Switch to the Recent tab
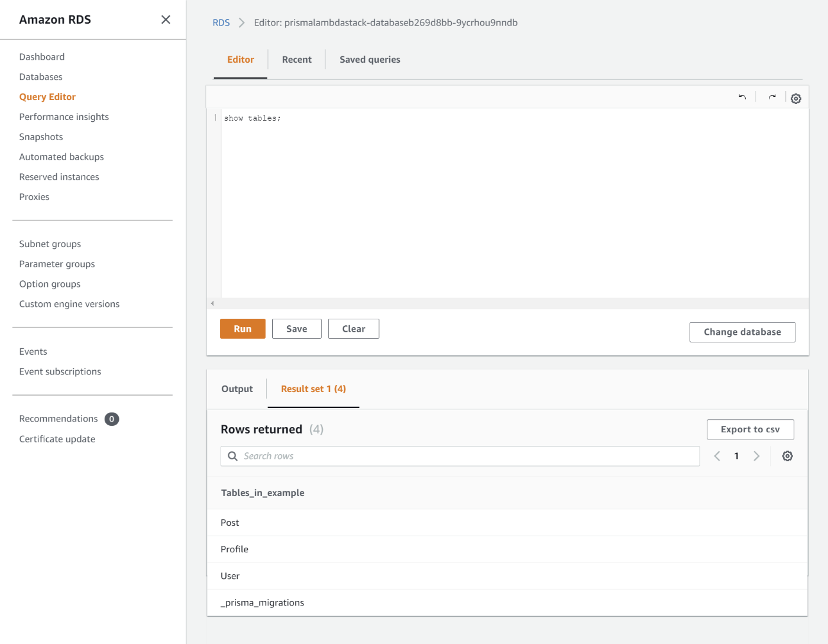Viewport: 828px width, 644px height. coord(297,60)
